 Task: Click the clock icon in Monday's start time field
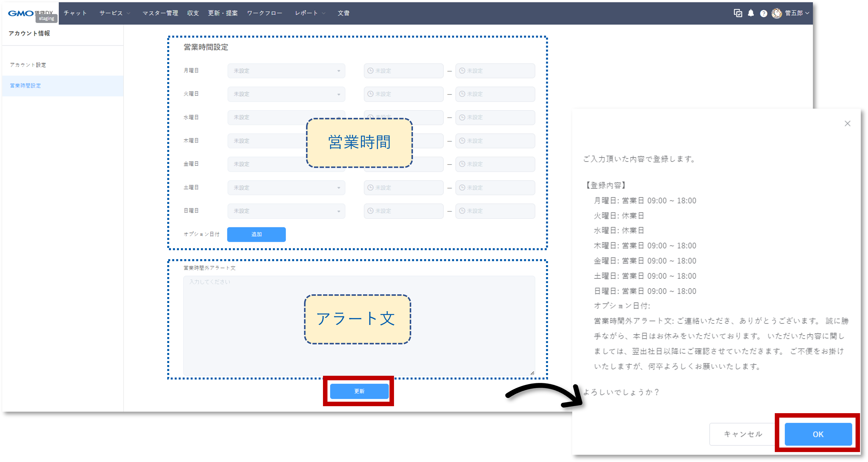[370, 71]
